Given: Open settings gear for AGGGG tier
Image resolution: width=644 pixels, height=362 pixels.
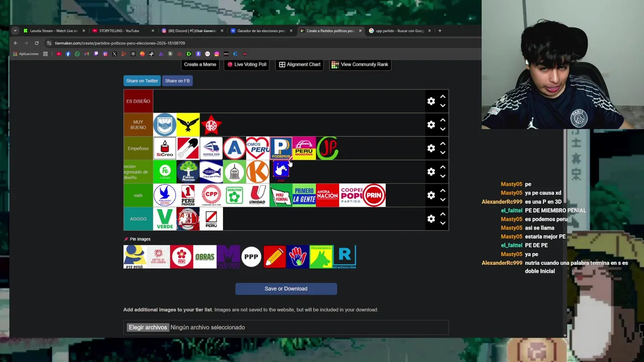Looking at the screenshot, I should tap(431, 219).
